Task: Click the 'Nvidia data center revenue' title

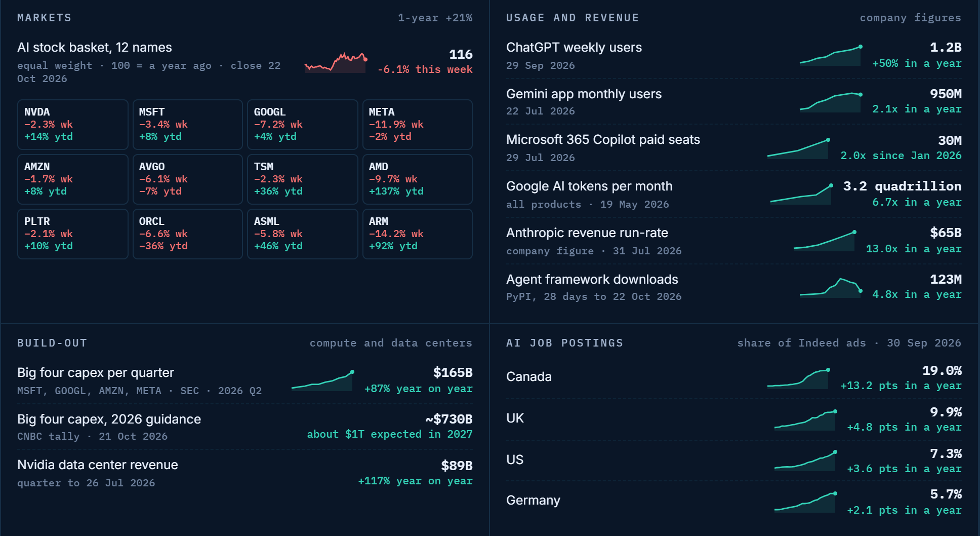Action: [x=98, y=465]
